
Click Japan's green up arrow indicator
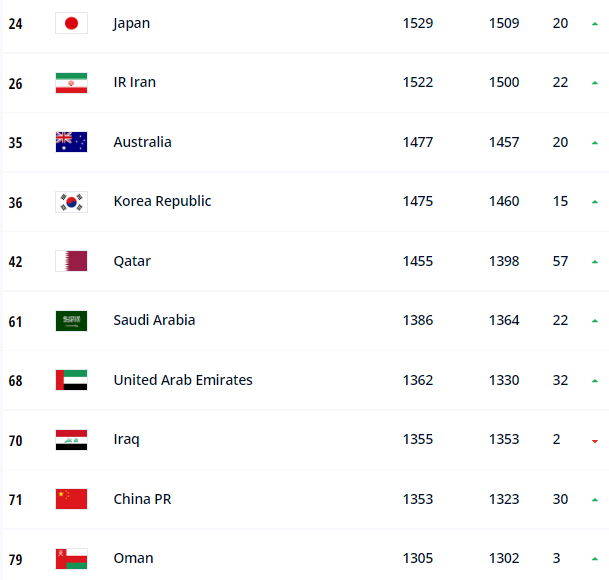tap(595, 24)
